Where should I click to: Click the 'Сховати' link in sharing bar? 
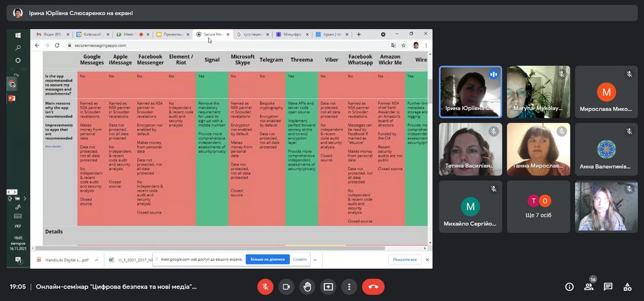(x=300, y=259)
